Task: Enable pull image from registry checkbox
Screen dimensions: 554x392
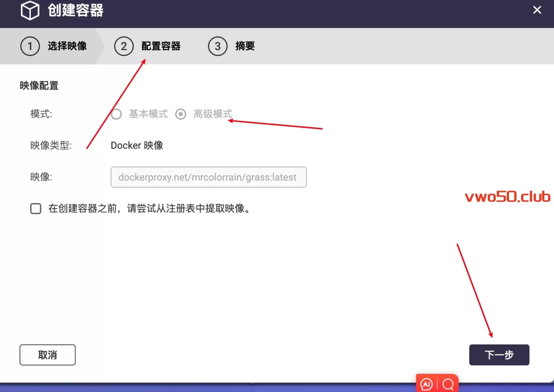Action: [36, 208]
